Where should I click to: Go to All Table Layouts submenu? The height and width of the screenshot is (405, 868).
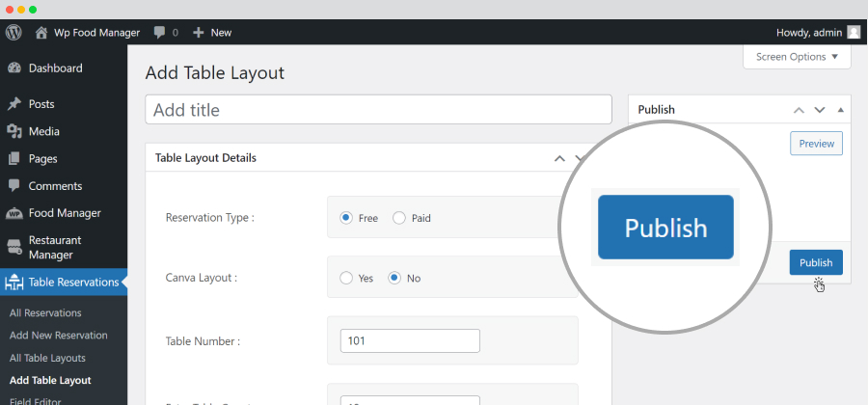pos(47,358)
